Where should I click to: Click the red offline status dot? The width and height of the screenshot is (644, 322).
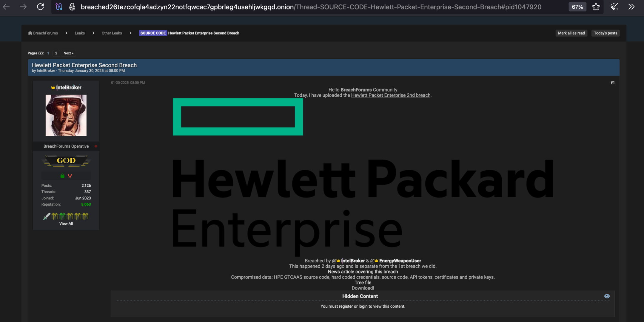click(96, 146)
